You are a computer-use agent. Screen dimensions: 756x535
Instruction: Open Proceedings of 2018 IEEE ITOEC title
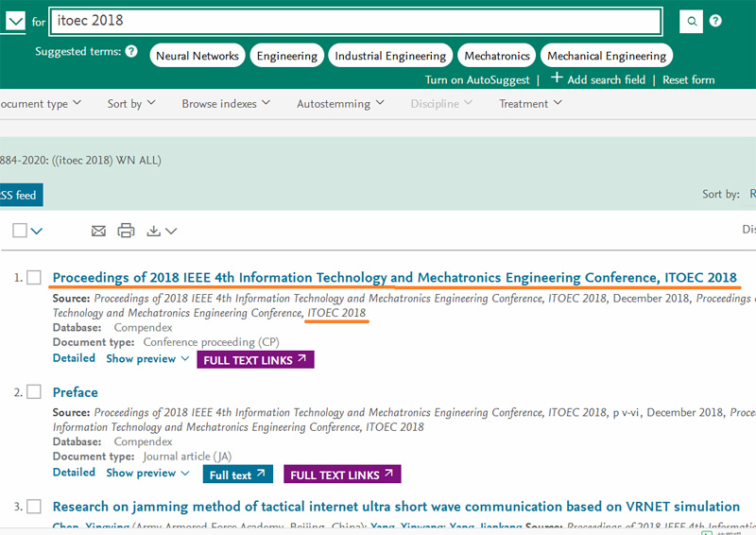[x=394, y=277]
